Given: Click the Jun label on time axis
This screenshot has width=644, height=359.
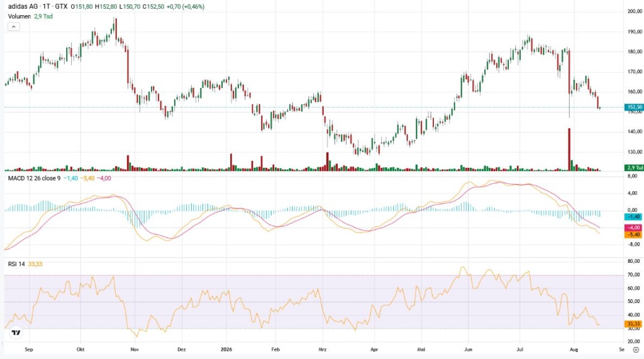Looking at the screenshot, I should [468, 350].
